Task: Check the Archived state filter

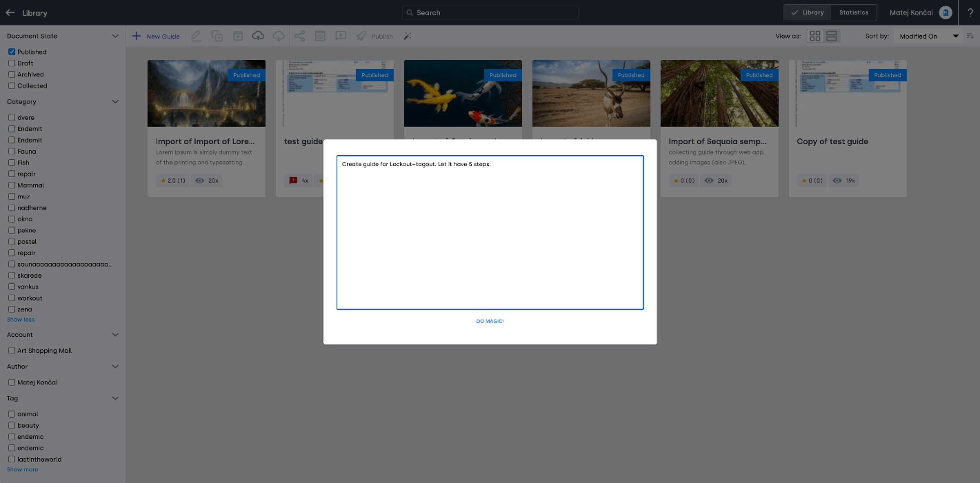Action: [12, 74]
